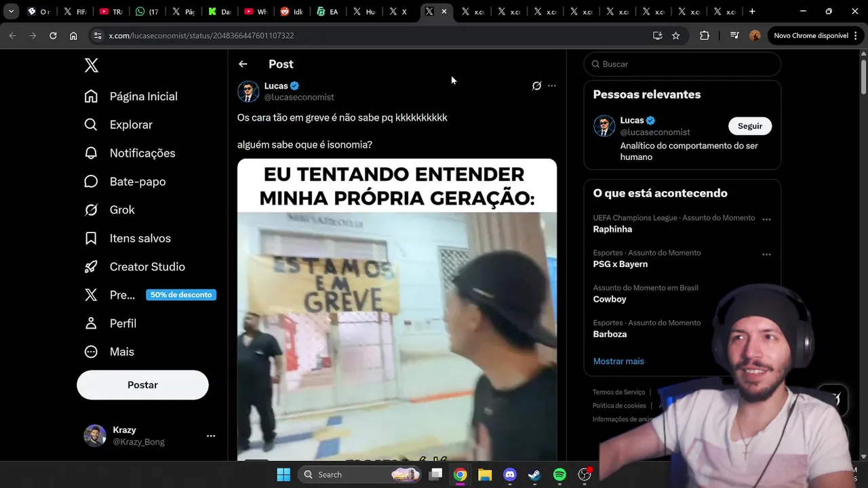Open Itens salvos bookmarks

[x=127, y=239]
